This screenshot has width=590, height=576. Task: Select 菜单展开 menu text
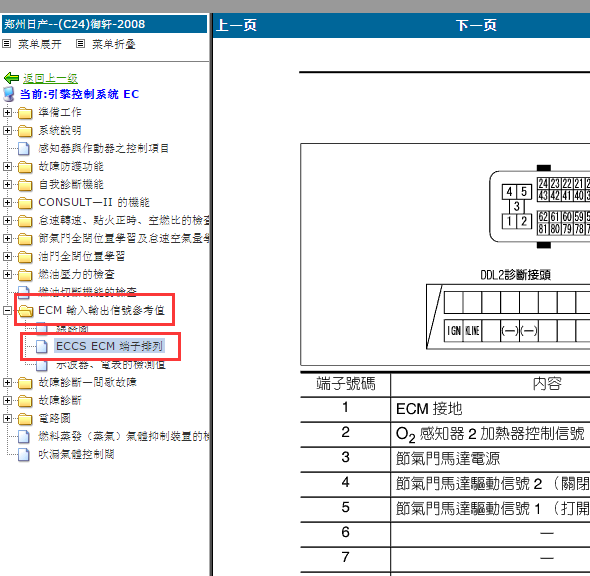click(x=40, y=44)
